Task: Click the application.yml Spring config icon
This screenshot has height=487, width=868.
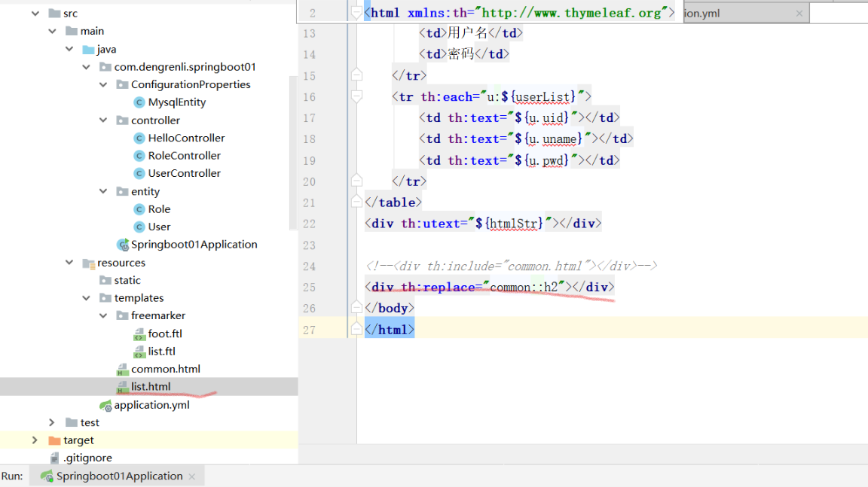Action: [x=105, y=406]
